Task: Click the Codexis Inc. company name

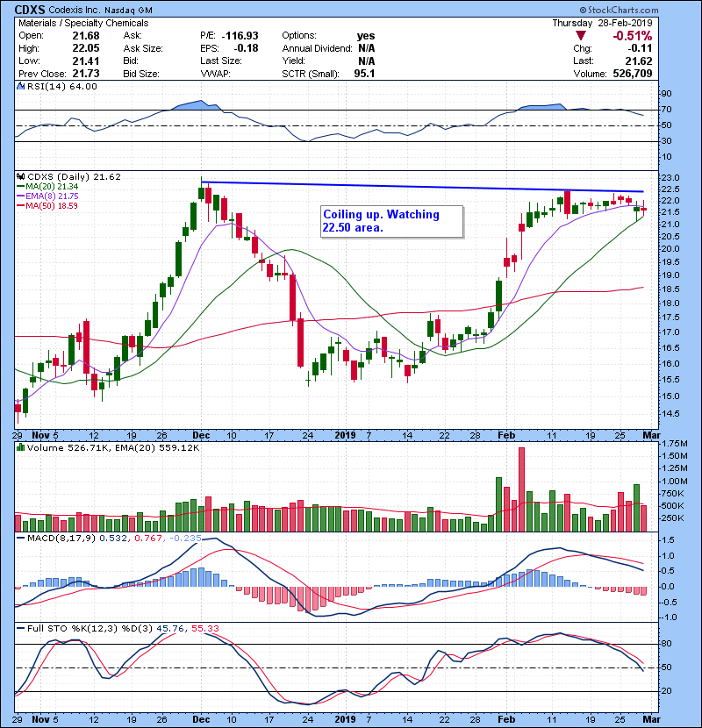Action: tap(75, 10)
